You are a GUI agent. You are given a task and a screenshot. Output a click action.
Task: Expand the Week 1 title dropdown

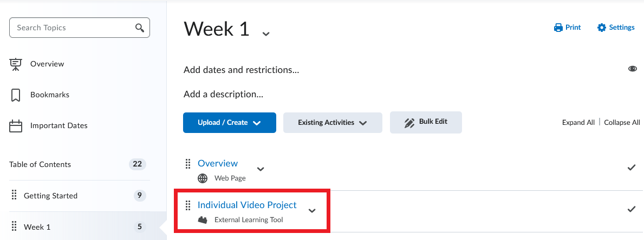tap(266, 34)
